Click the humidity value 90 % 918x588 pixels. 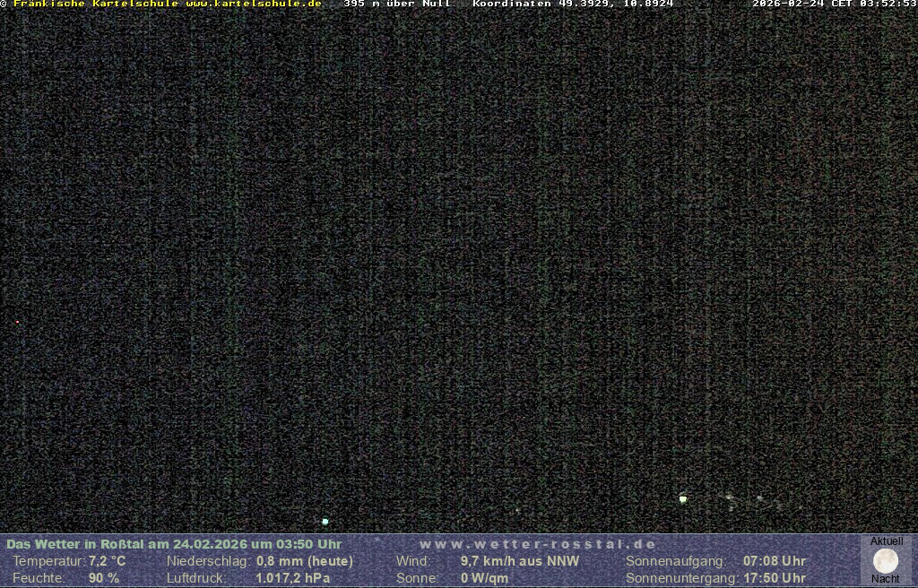click(x=103, y=578)
